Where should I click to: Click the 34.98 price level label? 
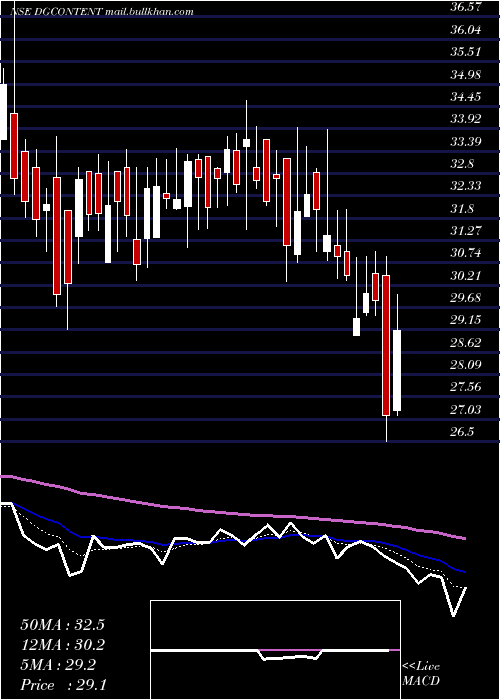[466, 74]
